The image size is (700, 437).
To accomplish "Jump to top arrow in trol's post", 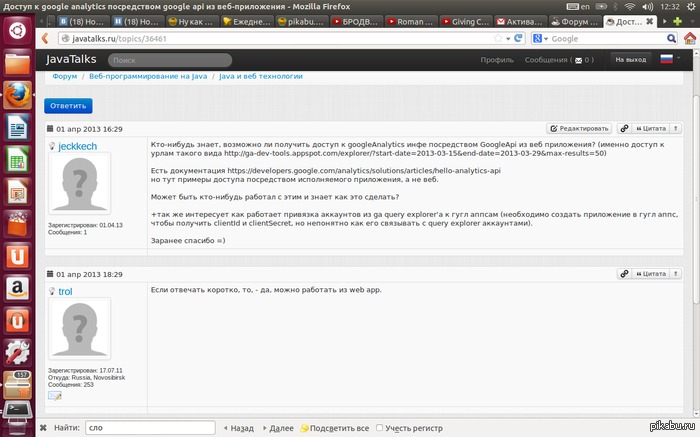I will click(675, 274).
